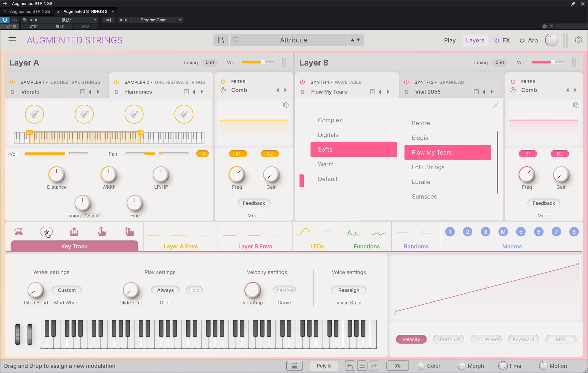The width and height of the screenshot is (588, 373).
Task: Redo the last action
Action: [374, 366]
